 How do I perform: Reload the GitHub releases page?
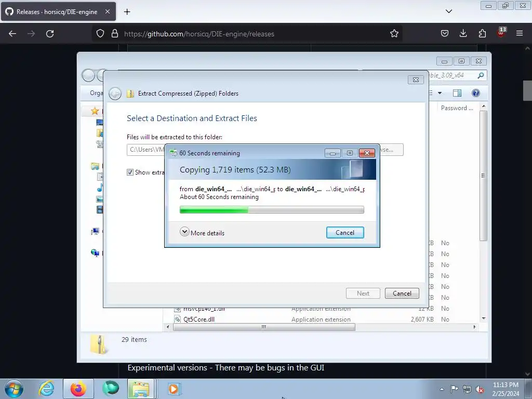tap(50, 34)
